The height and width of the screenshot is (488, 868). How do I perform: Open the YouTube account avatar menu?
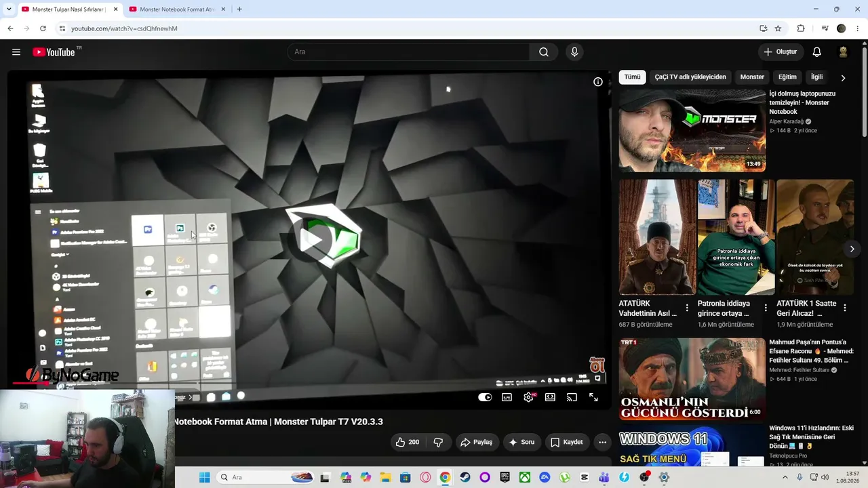pos(844,52)
